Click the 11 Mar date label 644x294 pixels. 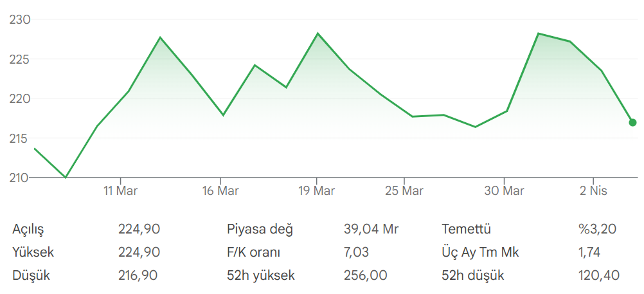tap(120, 190)
